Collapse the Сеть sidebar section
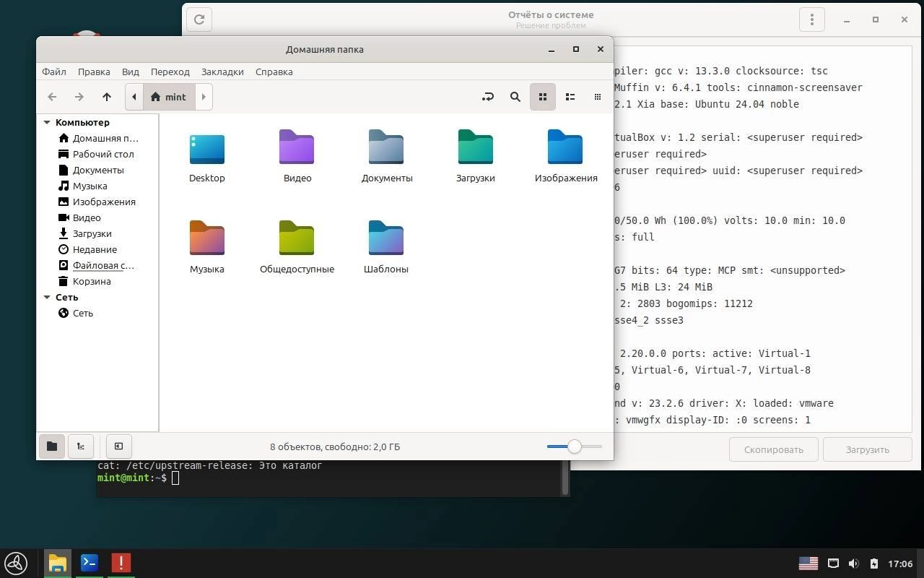This screenshot has width=924, height=578. coord(47,297)
